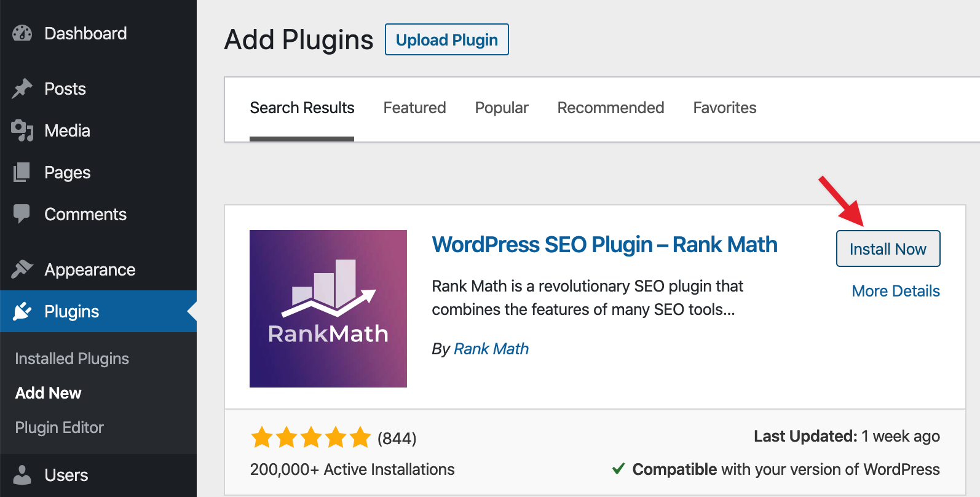Open the Favorites tab
Viewport: 980px width, 497px height.
(x=724, y=108)
